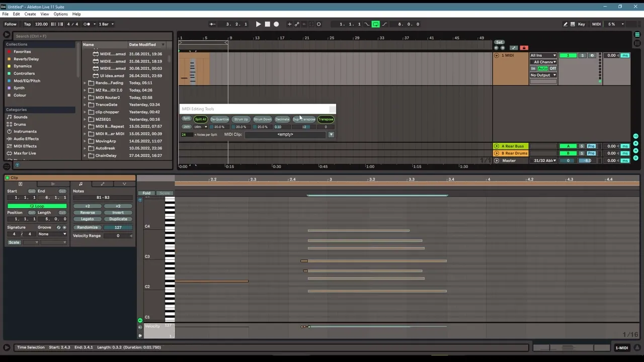Solo the 1 MIDI track
The width and height of the screenshot is (644, 362).
(x=583, y=55)
